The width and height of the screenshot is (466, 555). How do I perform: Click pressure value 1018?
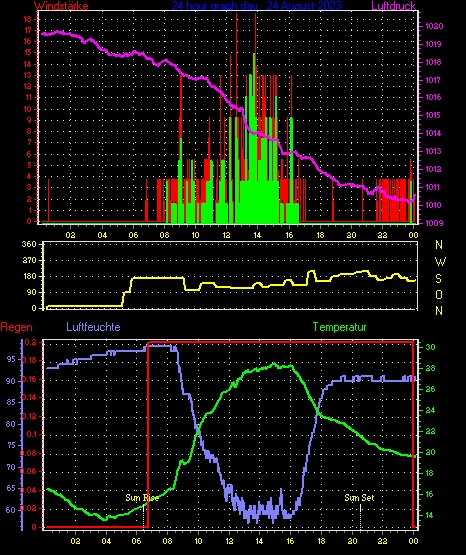[x=433, y=62]
